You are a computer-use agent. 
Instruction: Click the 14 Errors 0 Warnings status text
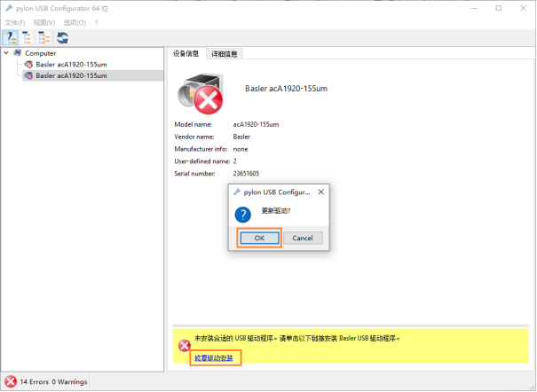pyautogui.click(x=53, y=381)
